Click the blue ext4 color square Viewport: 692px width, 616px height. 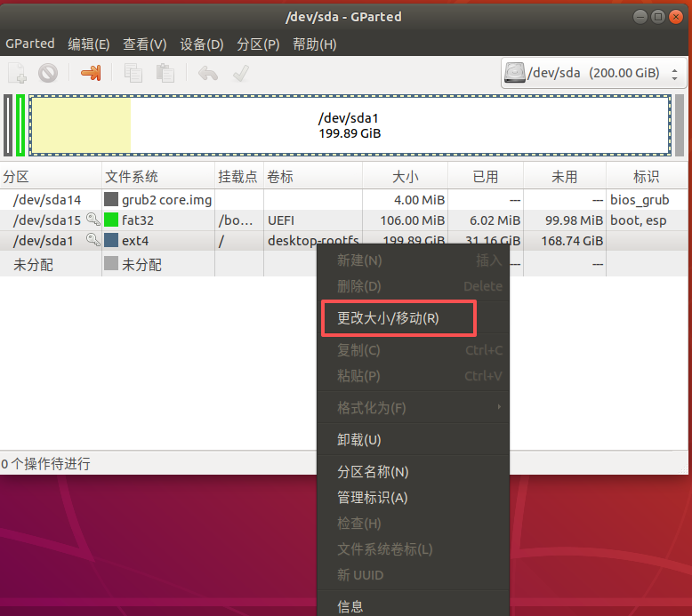tap(111, 240)
